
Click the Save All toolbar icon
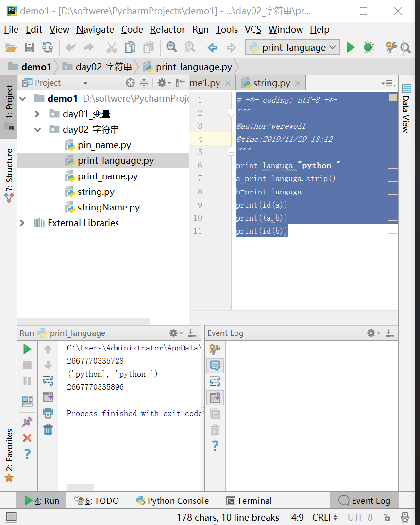tap(29, 47)
